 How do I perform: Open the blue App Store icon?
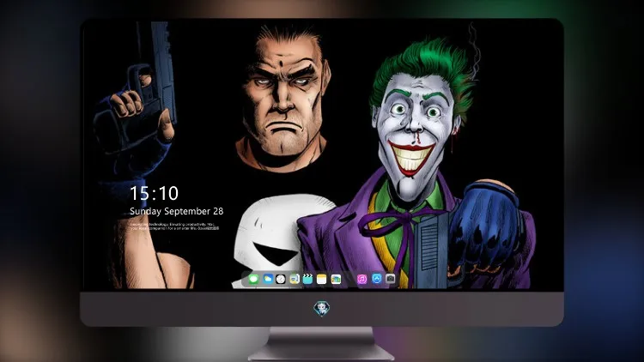377,279
